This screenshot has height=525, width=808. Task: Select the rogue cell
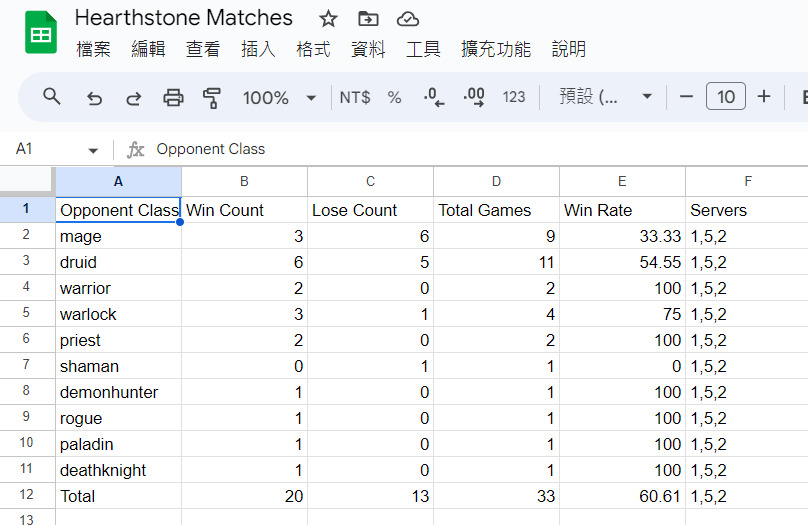coord(119,418)
